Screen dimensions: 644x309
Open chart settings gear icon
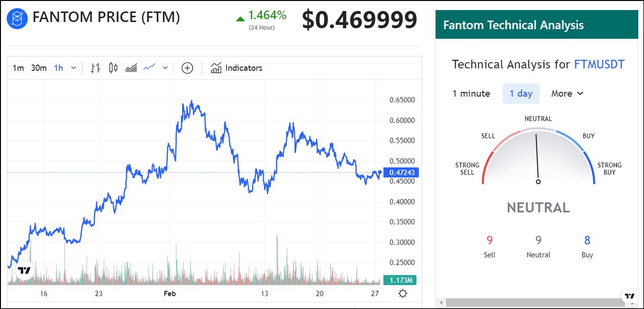403,294
